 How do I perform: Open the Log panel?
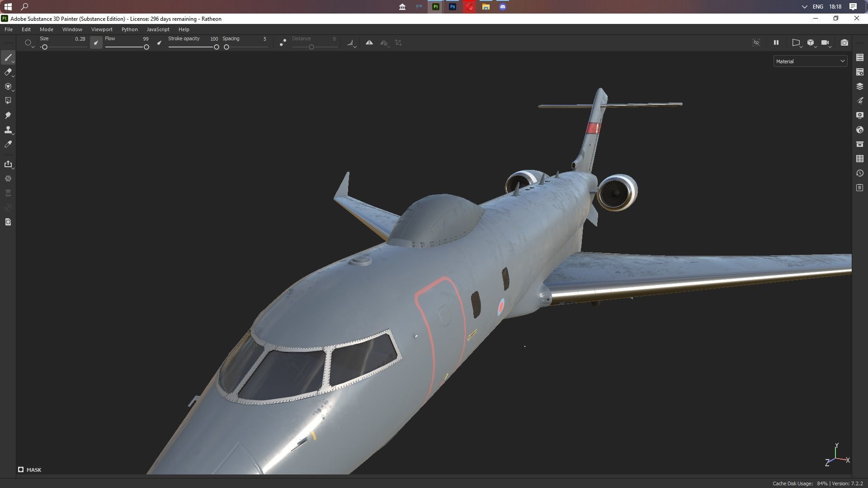[860, 188]
